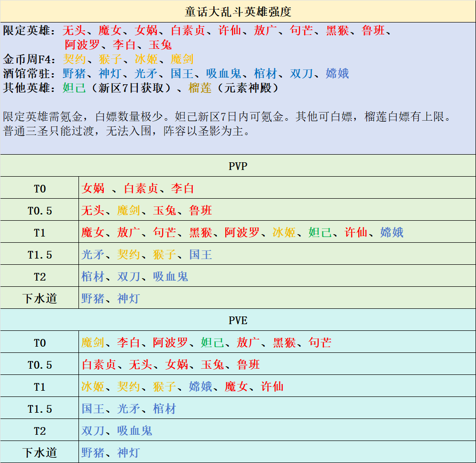Click the 金币周F4 label text
This screenshot has height=463, width=476.
pos(29,59)
